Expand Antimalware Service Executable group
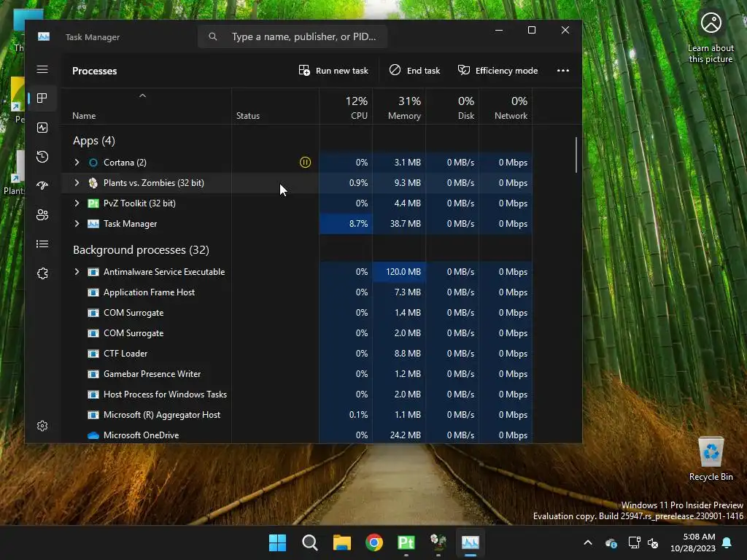This screenshot has width=747, height=560. (x=77, y=272)
